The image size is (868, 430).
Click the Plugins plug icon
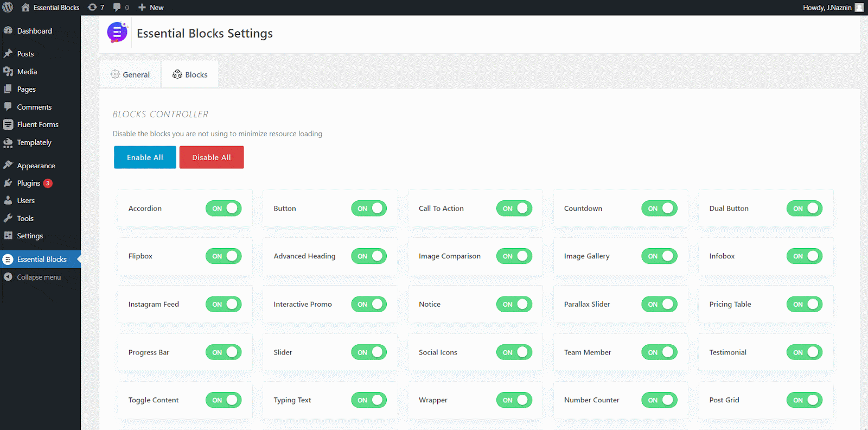pyautogui.click(x=8, y=183)
